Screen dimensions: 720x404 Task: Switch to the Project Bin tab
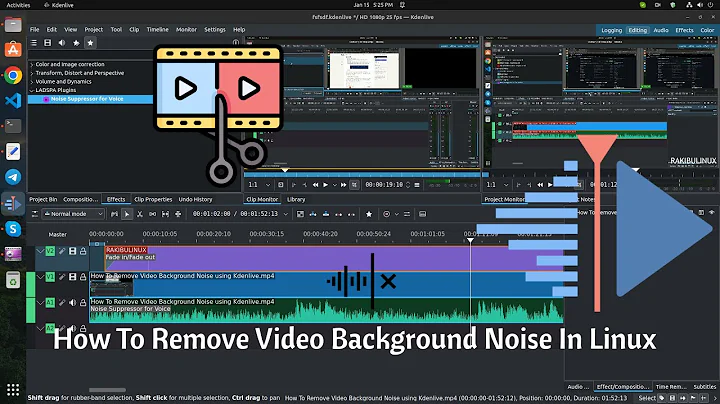click(x=43, y=199)
